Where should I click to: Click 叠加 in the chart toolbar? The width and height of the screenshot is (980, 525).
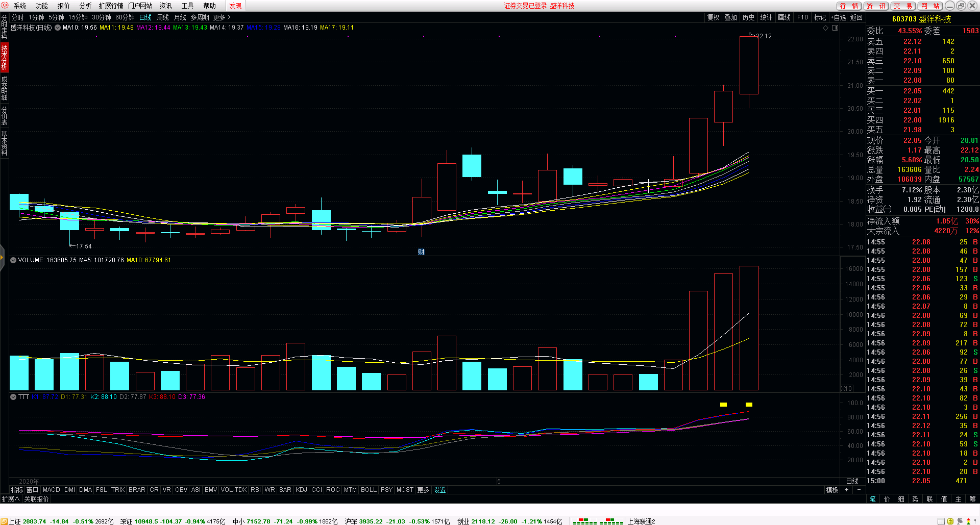click(731, 17)
